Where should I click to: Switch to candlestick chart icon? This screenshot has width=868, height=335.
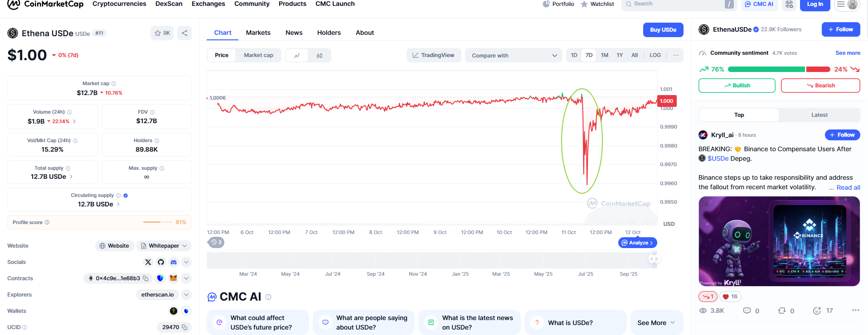tap(320, 55)
